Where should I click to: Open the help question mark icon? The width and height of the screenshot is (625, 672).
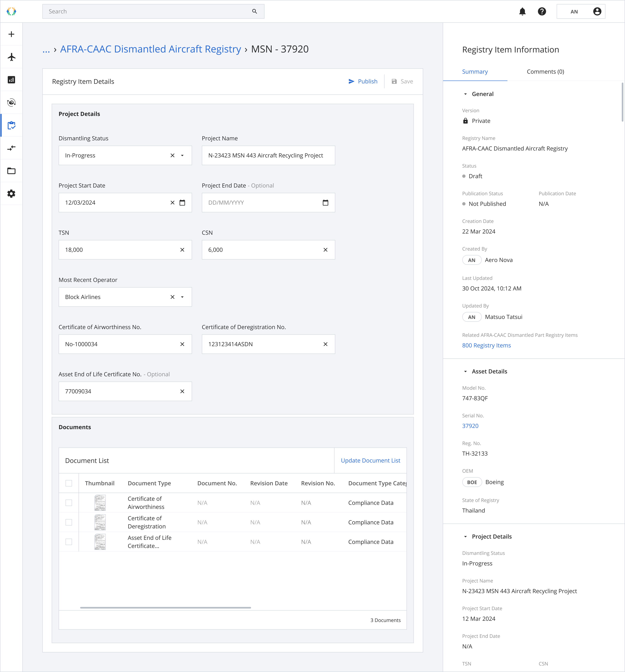(542, 12)
